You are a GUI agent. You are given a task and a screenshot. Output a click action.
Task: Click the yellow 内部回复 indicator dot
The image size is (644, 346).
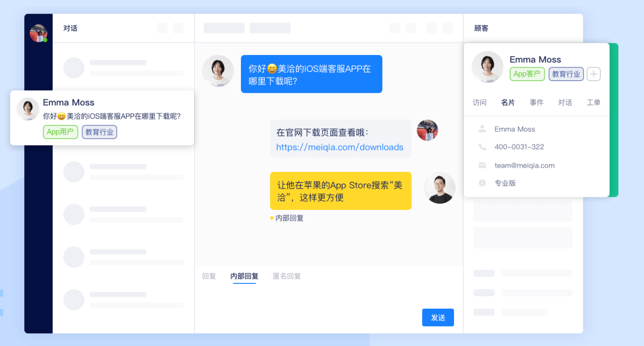click(x=271, y=218)
